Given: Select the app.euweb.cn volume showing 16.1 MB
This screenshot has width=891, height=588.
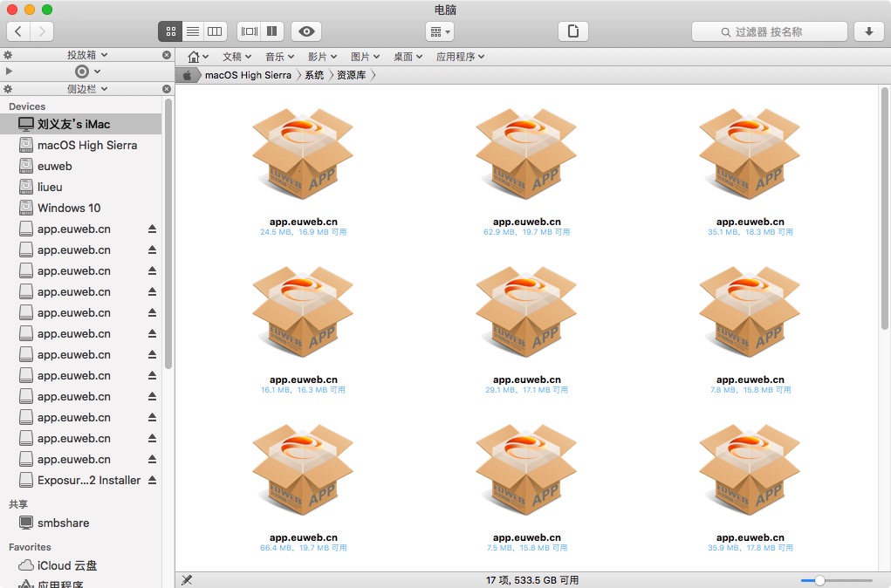Looking at the screenshot, I should coord(304,330).
